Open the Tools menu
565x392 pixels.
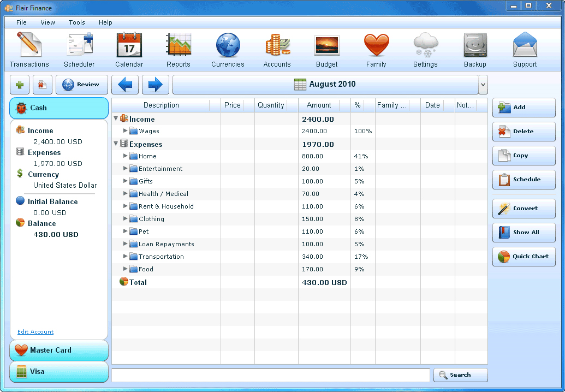76,22
